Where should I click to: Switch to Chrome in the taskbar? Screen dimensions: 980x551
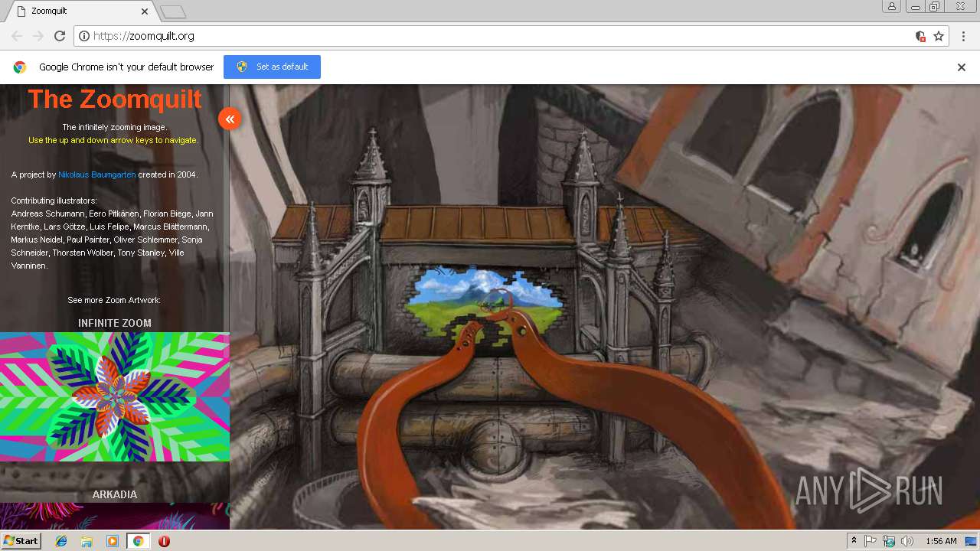coord(138,541)
